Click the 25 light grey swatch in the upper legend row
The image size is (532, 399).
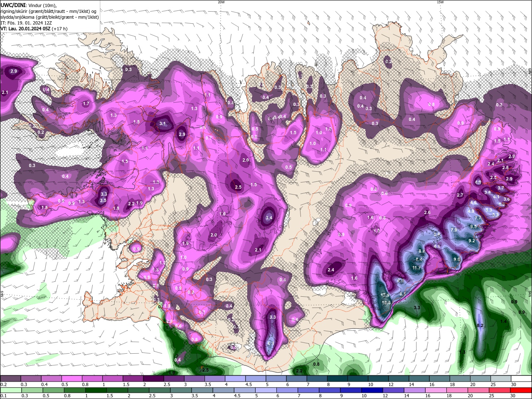501,379
